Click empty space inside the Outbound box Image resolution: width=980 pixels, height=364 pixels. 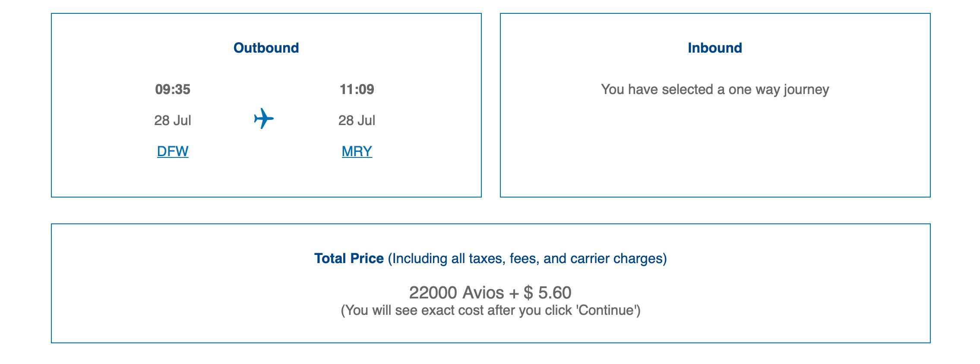(x=423, y=173)
